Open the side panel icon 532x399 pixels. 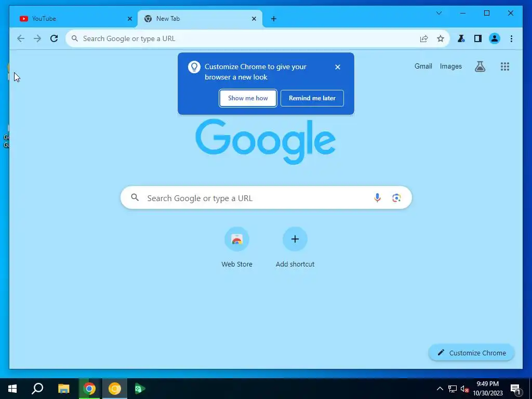click(478, 38)
